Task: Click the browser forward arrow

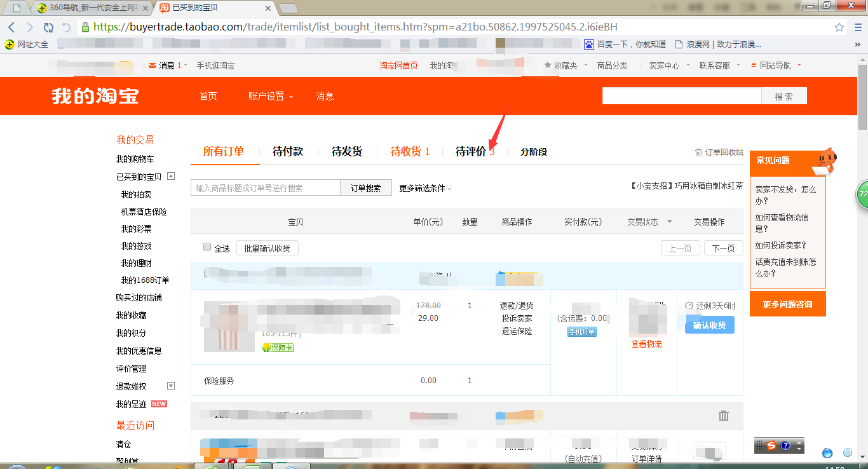Action: point(30,27)
